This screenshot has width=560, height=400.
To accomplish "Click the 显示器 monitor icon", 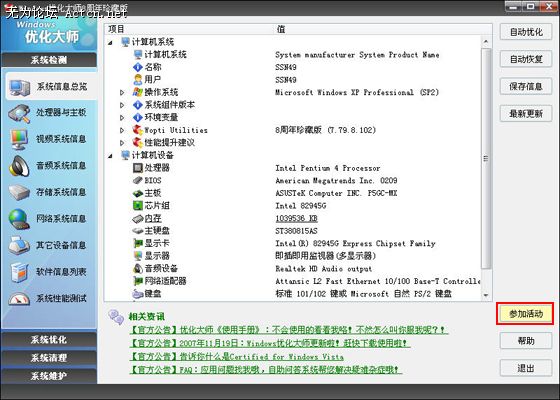I will tap(138, 256).
